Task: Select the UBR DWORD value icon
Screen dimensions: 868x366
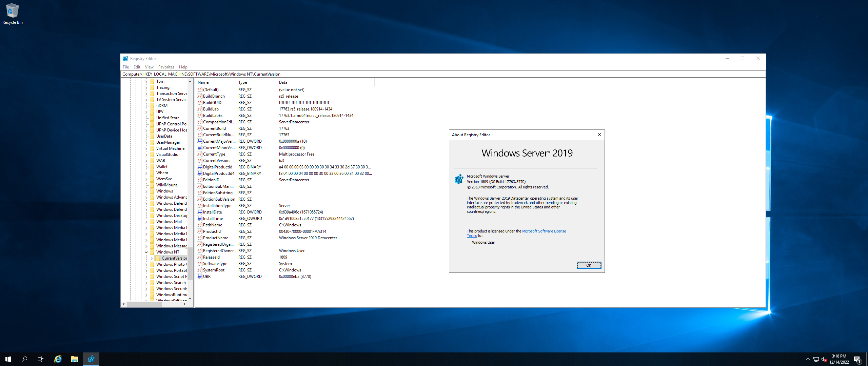Action: click(x=200, y=276)
